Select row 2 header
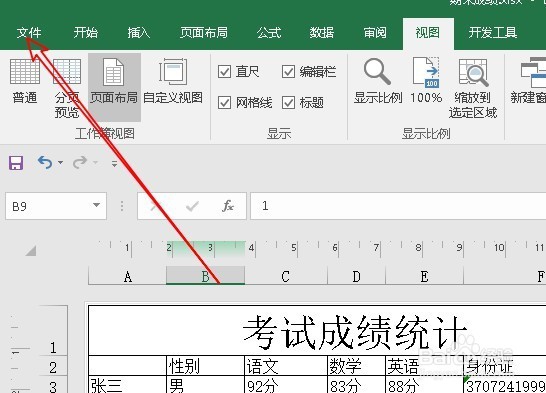 click(x=53, y=366)
